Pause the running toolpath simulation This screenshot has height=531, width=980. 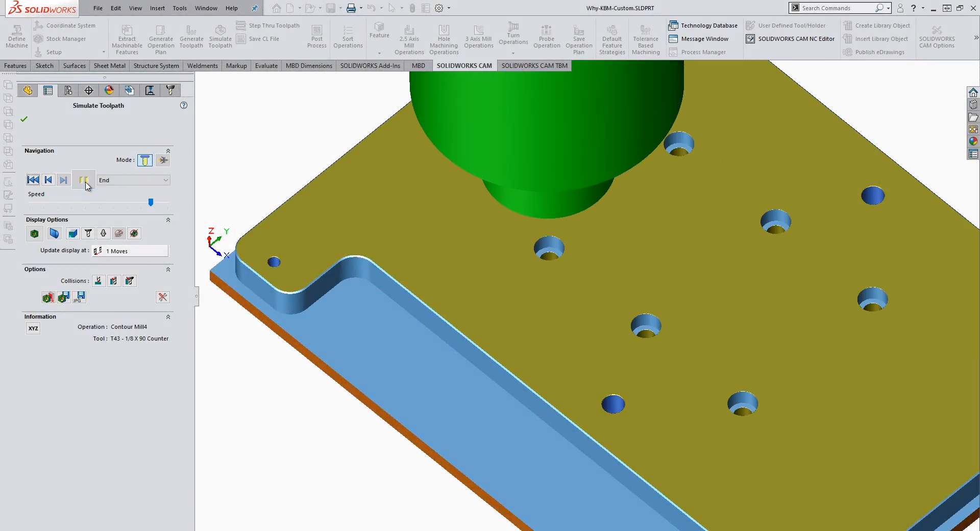tap(83, 180)
